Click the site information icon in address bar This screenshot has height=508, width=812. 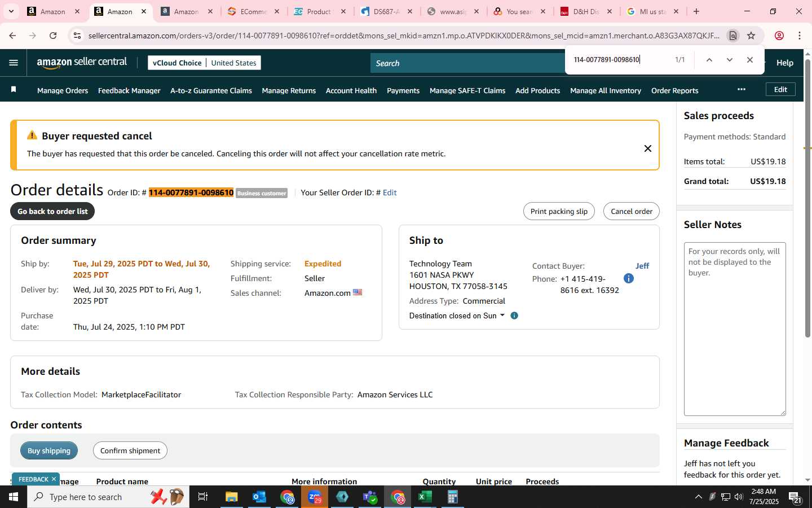[77, 36]
